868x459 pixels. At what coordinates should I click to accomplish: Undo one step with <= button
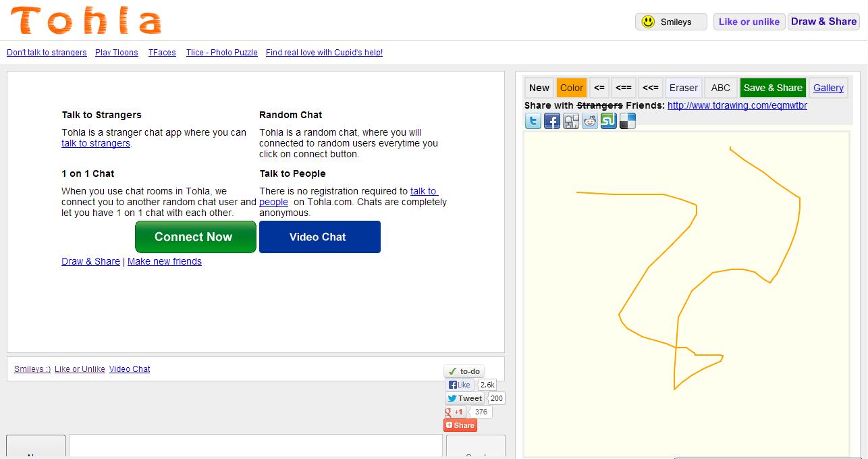(x=599, y=88)
